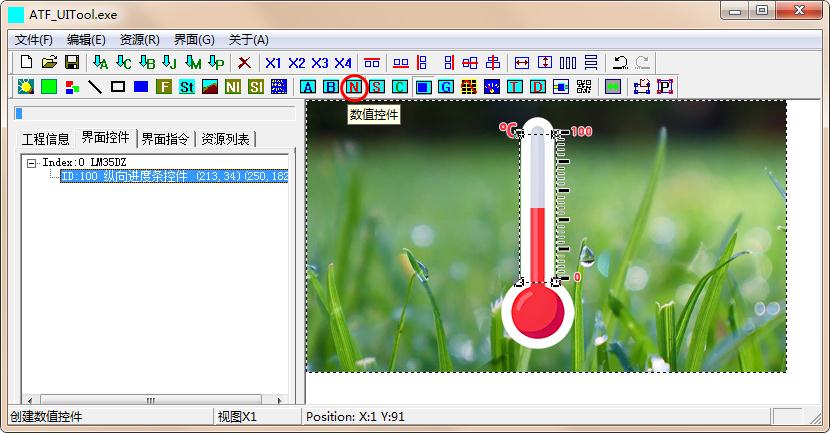
Task: Save the project with the floppy disk icon
Action: (x=72, y=62)
